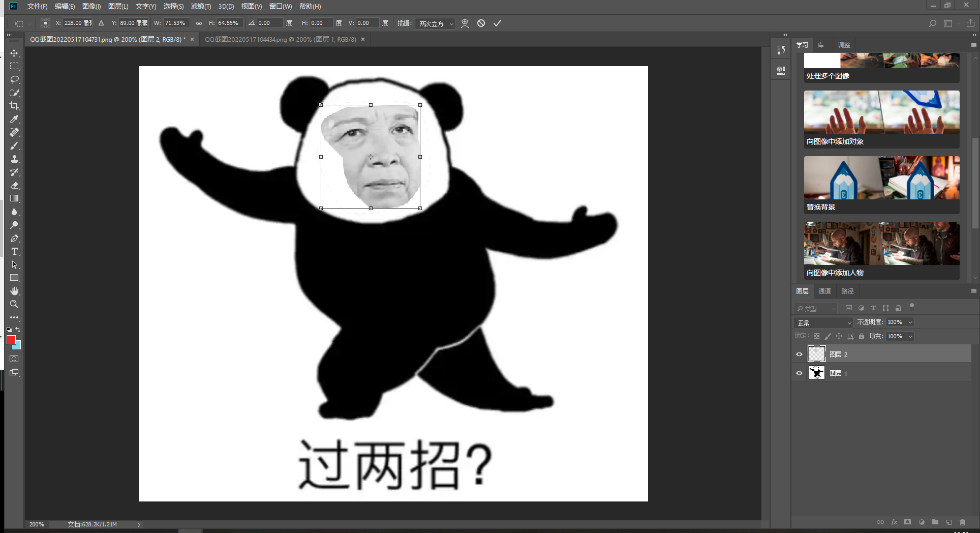Create a new layer from Layers panel footer
This screenshot has height=533, width=980.
[x=948, y=522]
